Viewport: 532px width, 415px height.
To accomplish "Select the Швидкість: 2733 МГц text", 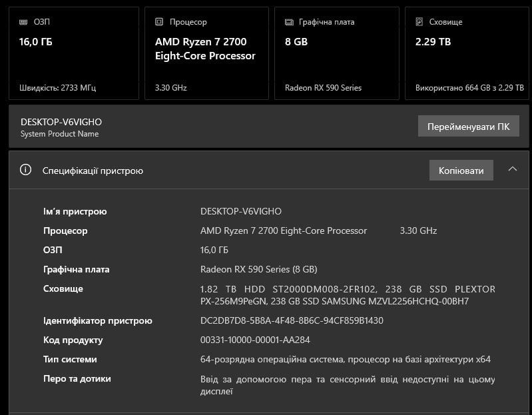I will pos(58,88).
